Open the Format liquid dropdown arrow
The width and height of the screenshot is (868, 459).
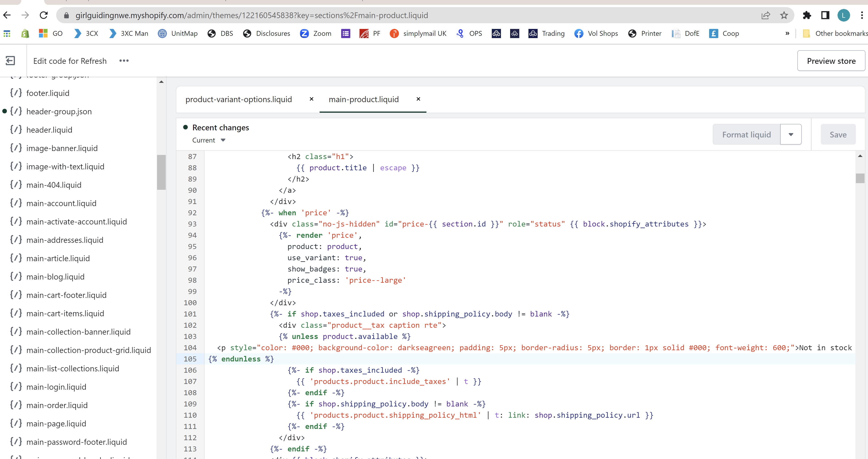(x=791, y=134)
